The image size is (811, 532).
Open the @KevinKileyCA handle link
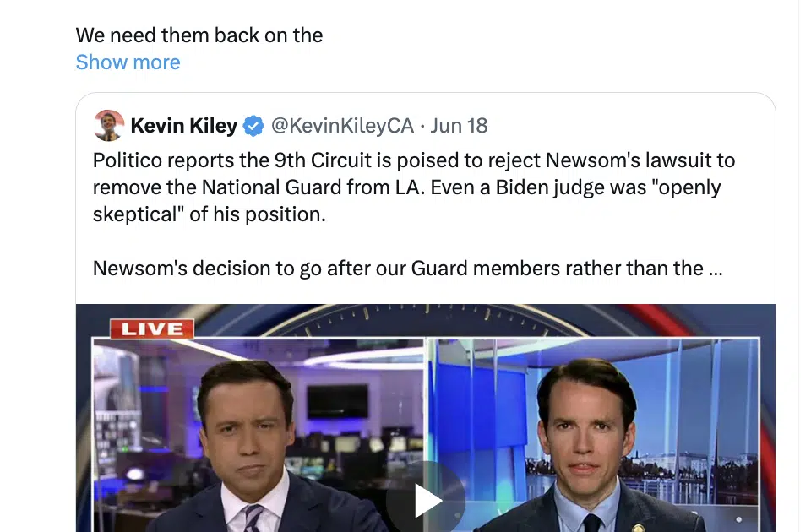click(342, 126)
